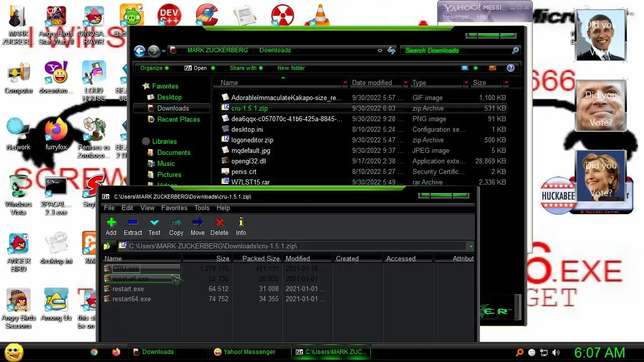Switch to Downloads taskbar button
The width and height of the screenshot is (644, 362).
click(x=168, y=352)
